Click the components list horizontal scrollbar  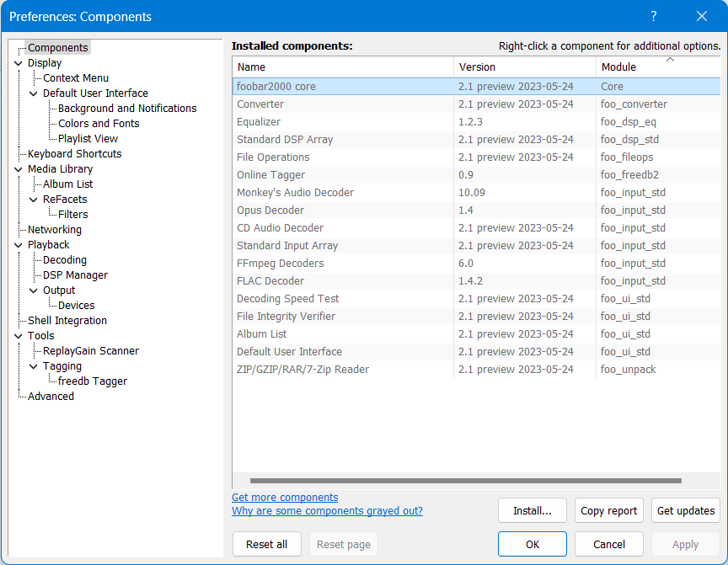pos(466,481)
